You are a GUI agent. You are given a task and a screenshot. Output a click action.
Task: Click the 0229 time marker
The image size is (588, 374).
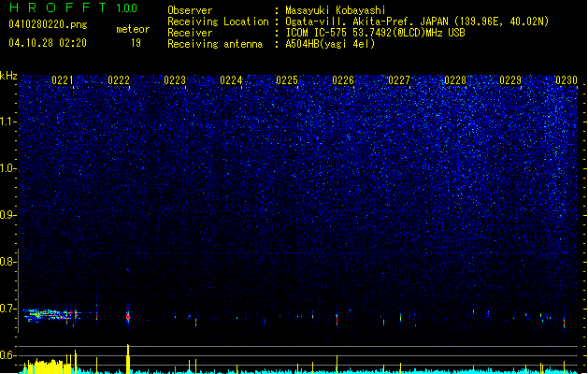click(x=510, y=80)
